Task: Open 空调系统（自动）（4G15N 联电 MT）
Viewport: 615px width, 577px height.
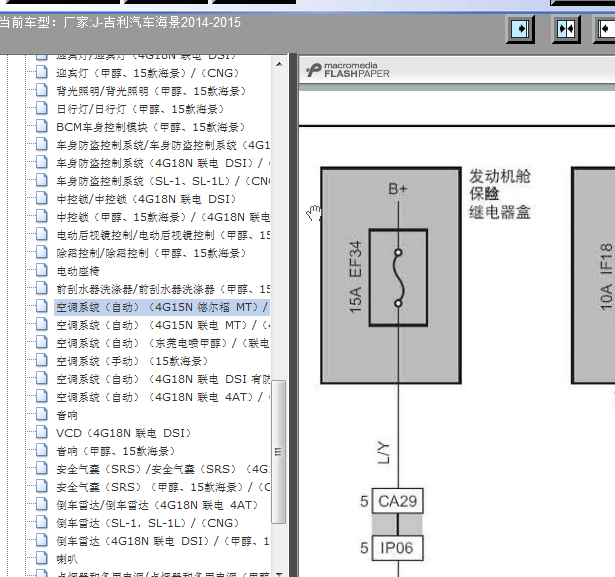Action: click(163, 326)
